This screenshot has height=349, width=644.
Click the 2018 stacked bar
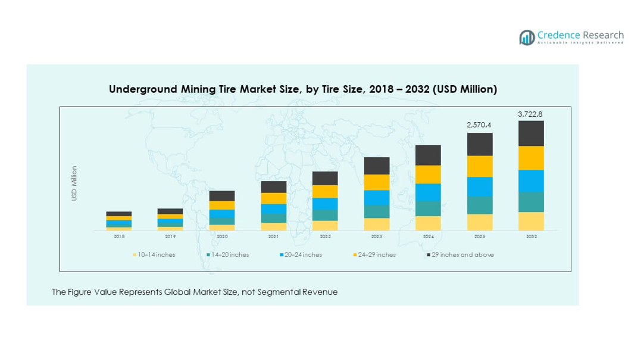tap(119, 221)
